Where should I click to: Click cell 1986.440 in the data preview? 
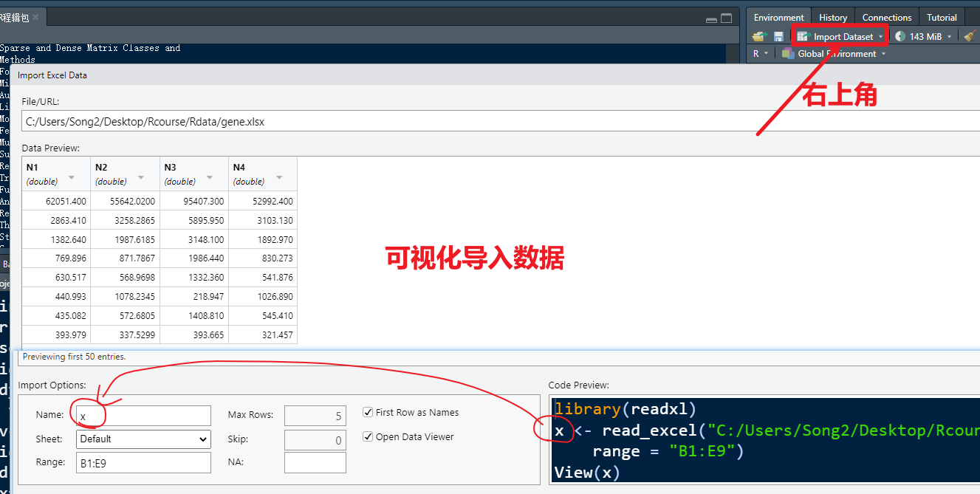pos(194,258)
